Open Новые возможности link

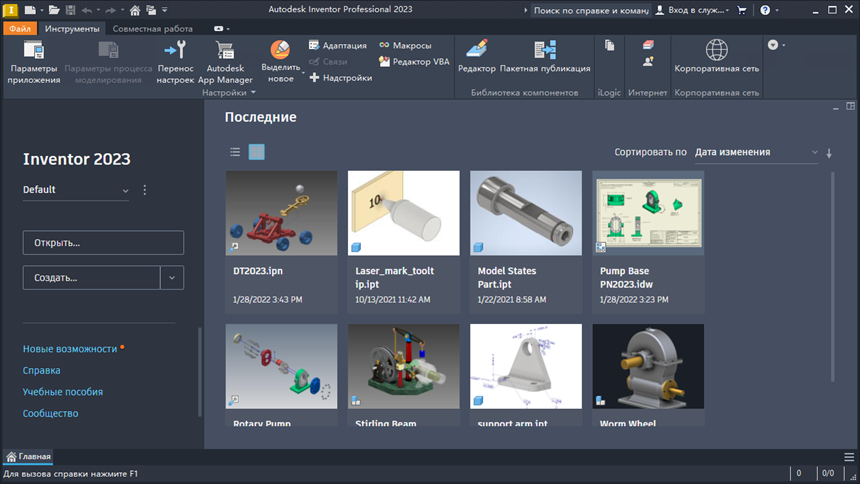[70, 349]
